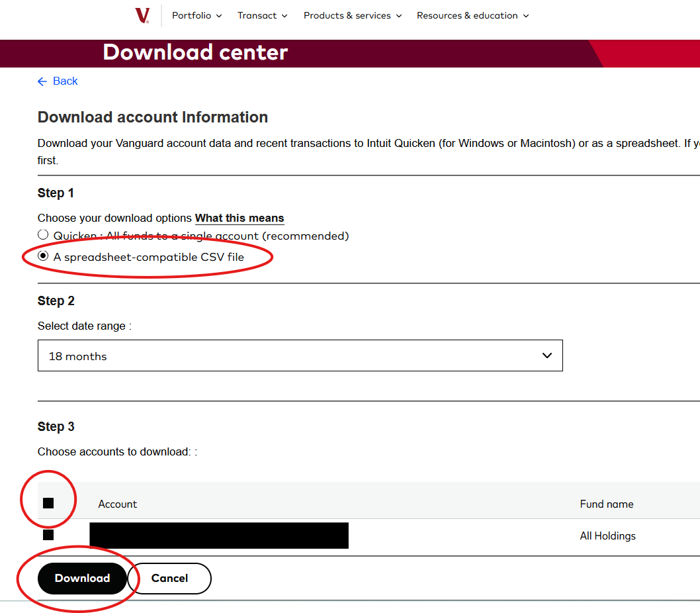
Task: Click the Fund name column header
Action: pyautogui.click(x=606, y=504)
